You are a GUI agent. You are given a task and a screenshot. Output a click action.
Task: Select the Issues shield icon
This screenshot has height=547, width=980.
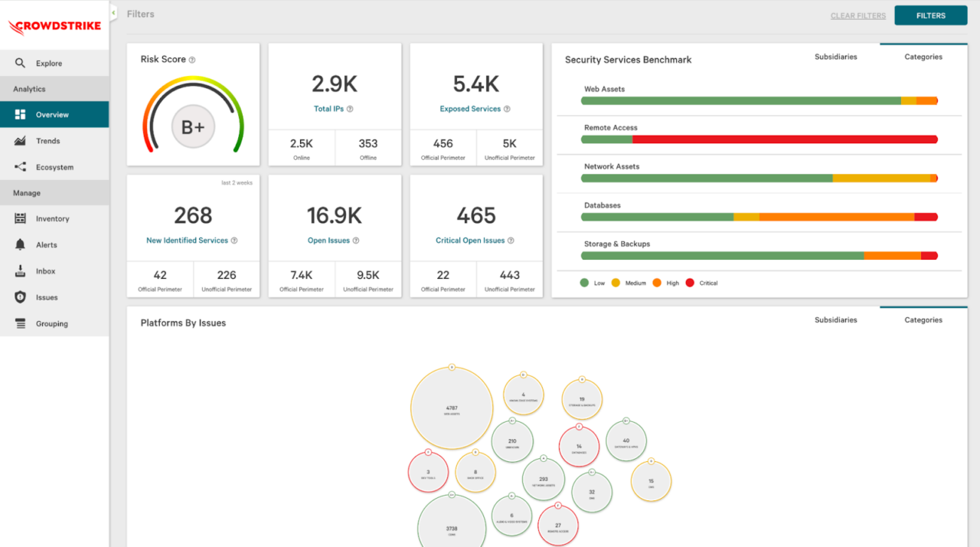click(x=21, y=297)
